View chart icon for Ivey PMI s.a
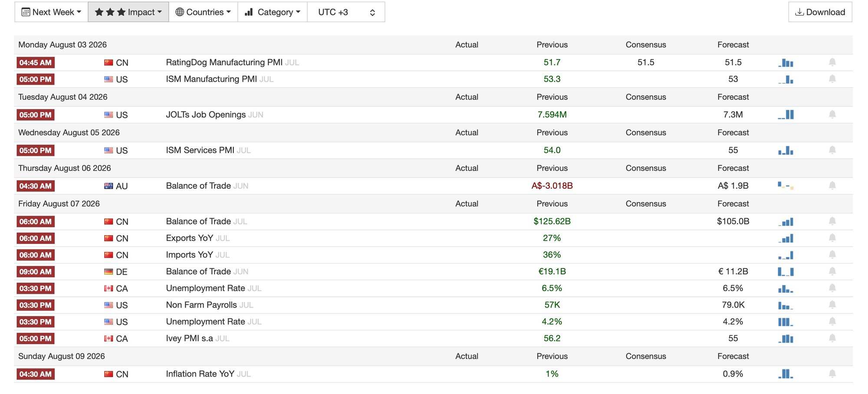Viewport: 868px width, 394px height. click(x=786, y=338)
